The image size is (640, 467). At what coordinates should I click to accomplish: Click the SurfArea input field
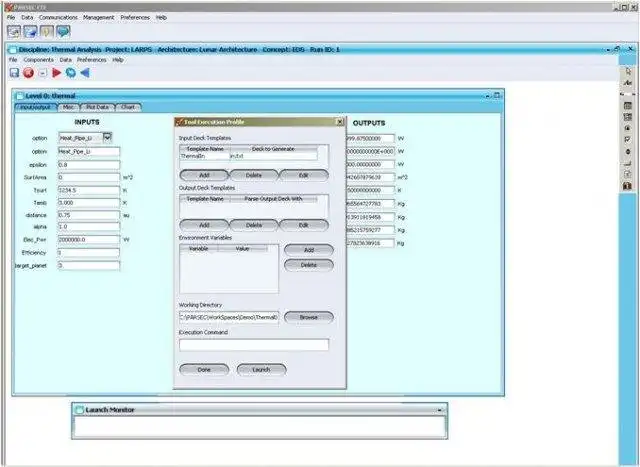(89, 178)
